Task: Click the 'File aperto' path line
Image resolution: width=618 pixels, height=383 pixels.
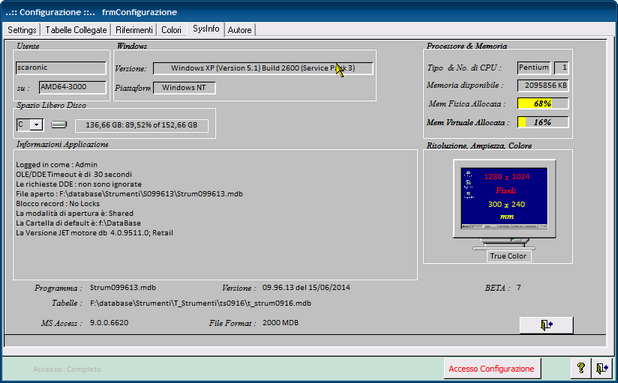Action: (x=129, y=194)
